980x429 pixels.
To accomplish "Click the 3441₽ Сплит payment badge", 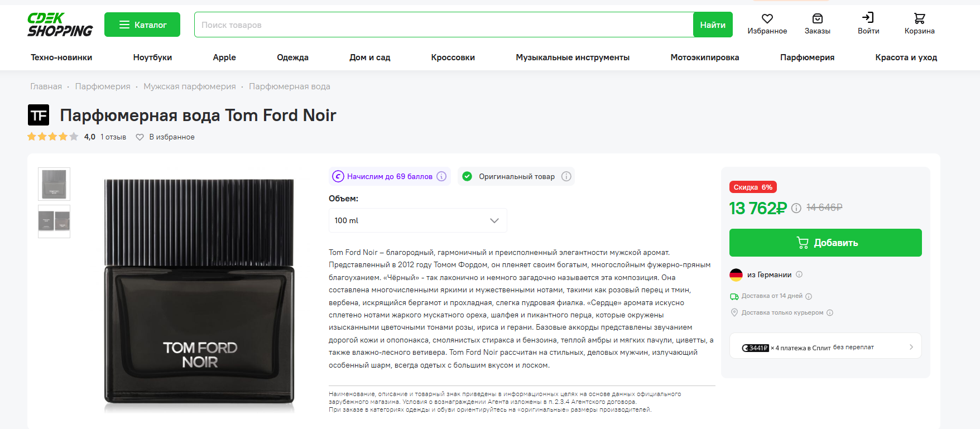I will (x=756, y=348).
